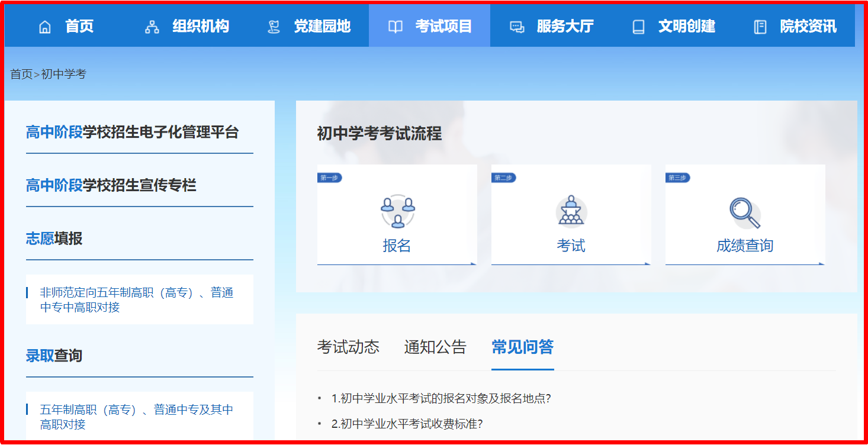This screenshot has height=445, width=868.
Task: Select the 文明创建 icon in navbar
Action: click(638, 26)
